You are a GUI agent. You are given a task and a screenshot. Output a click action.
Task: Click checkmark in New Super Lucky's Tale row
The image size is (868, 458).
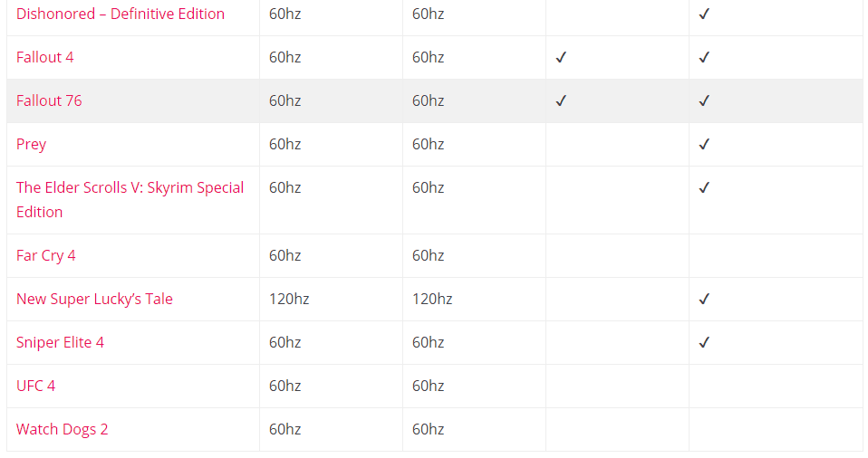(x=704, y=300)
